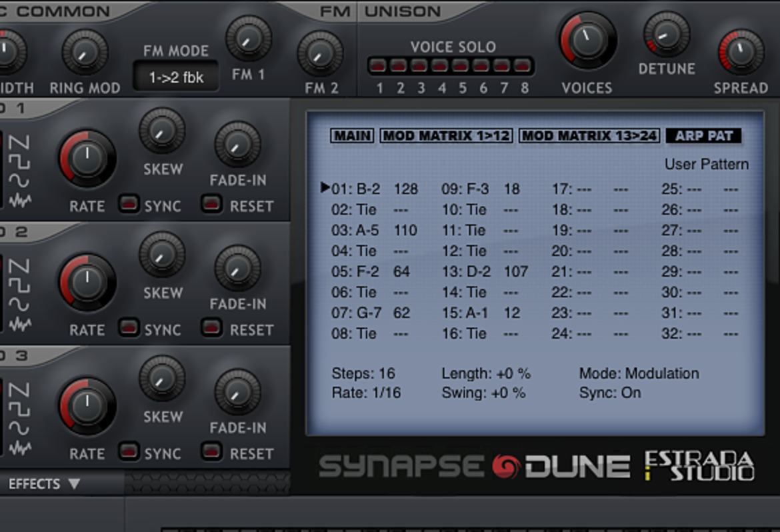Image resolution: width=780 pixels, height=532 pixels.
Task: Click the LFO 2 RATE knob
Action: point(87,283)
